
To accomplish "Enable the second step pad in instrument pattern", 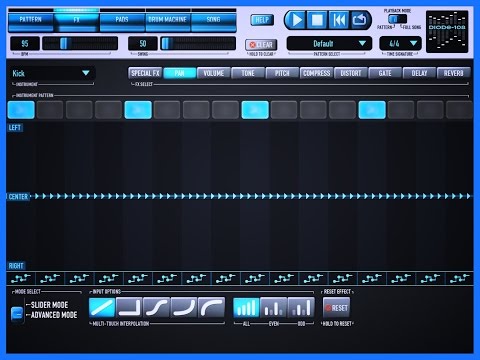I will [50, 110].
